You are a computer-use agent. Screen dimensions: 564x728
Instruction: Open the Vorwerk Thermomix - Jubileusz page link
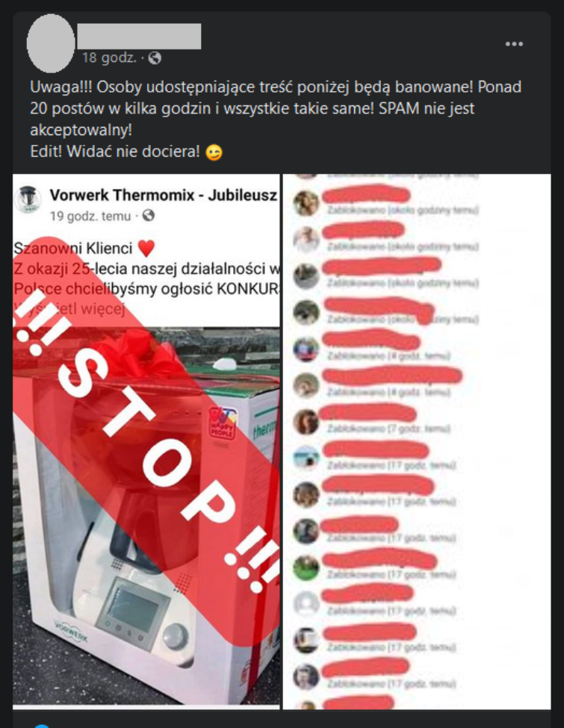pyautogui.click(x=164, y=195)
